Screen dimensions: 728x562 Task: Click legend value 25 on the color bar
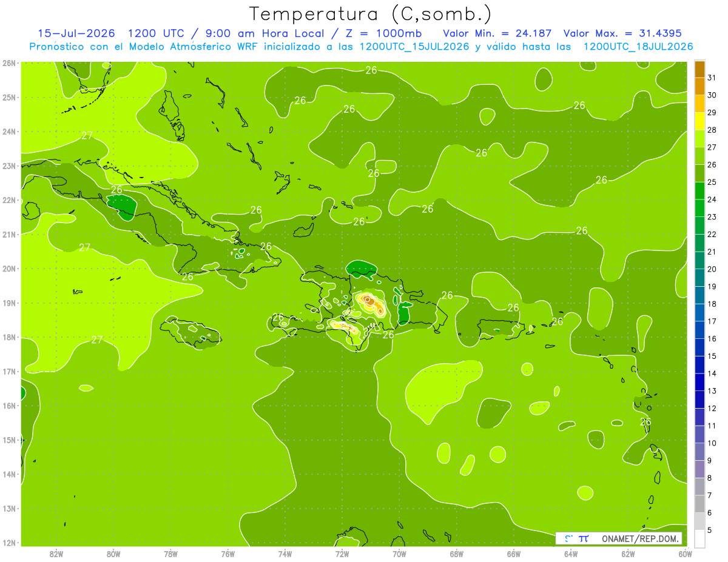pos(712,182)
